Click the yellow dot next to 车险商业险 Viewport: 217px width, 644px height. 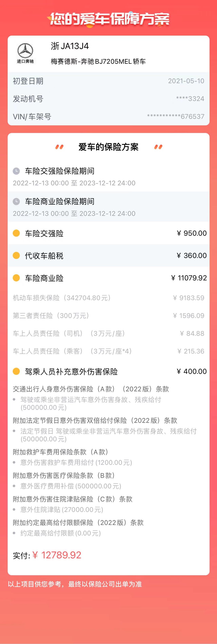[x=16, y=278]
